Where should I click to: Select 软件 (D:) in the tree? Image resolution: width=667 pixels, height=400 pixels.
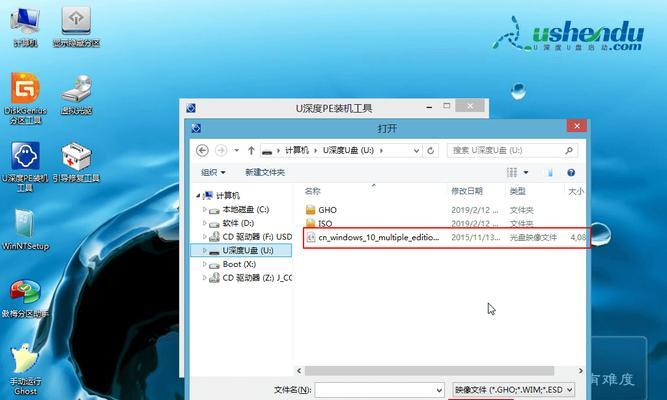coord(238,223)
